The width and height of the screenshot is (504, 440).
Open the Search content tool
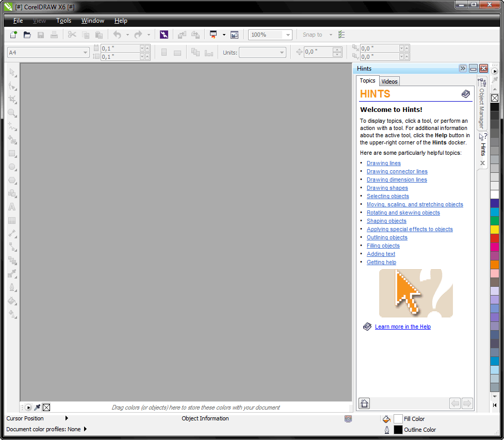(164, 35)
